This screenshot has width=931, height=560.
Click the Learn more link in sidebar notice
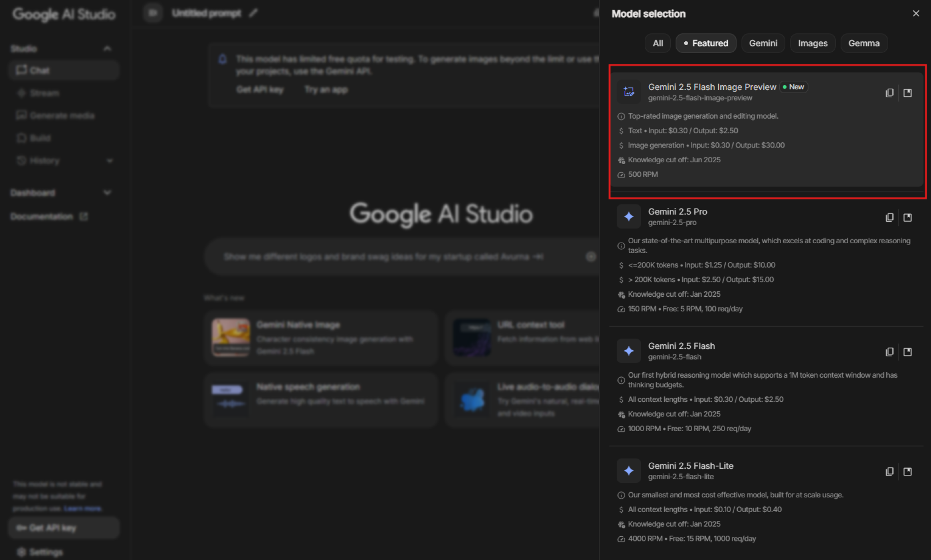83,508
